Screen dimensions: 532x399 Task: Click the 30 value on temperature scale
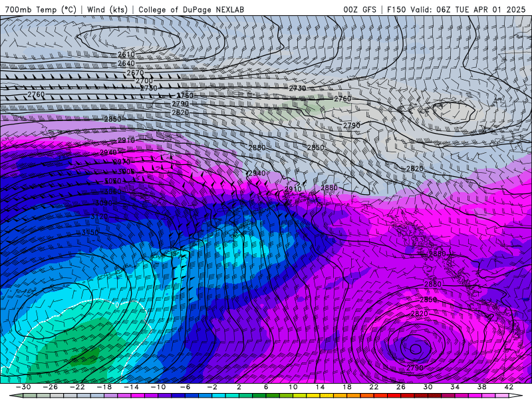coord(428,387)
